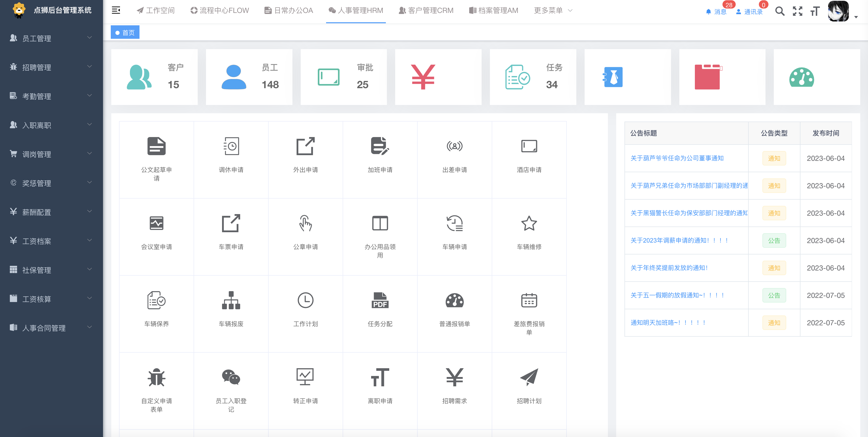Expand the 考勤管理 sidebar menu
Screen dimensions: 868x437
click(x=51, y=96)
